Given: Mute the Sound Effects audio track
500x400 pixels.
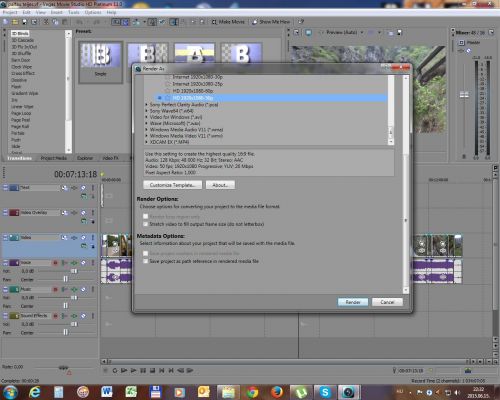Looking at the screenshot, I should tap(83, 316).
